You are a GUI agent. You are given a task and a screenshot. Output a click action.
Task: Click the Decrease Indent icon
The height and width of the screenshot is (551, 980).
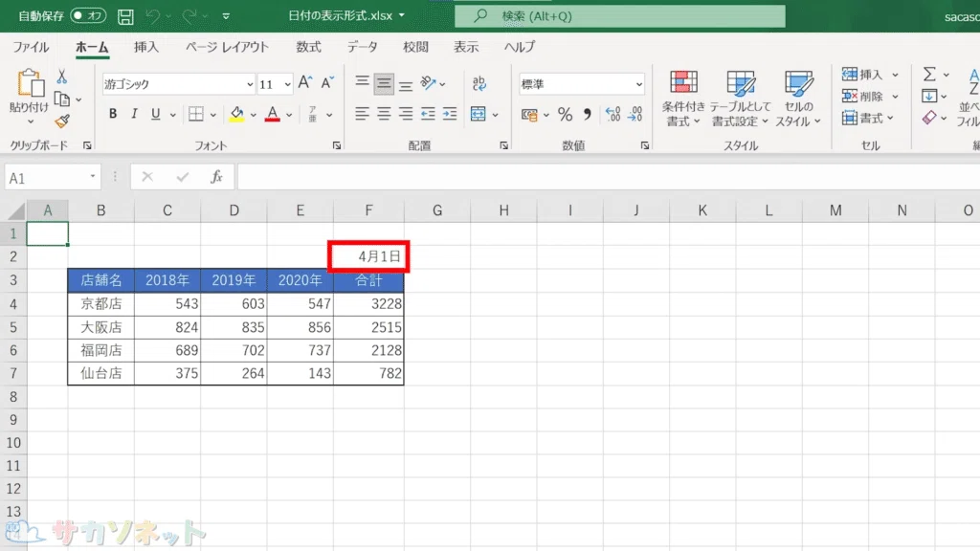coord(428,114)
